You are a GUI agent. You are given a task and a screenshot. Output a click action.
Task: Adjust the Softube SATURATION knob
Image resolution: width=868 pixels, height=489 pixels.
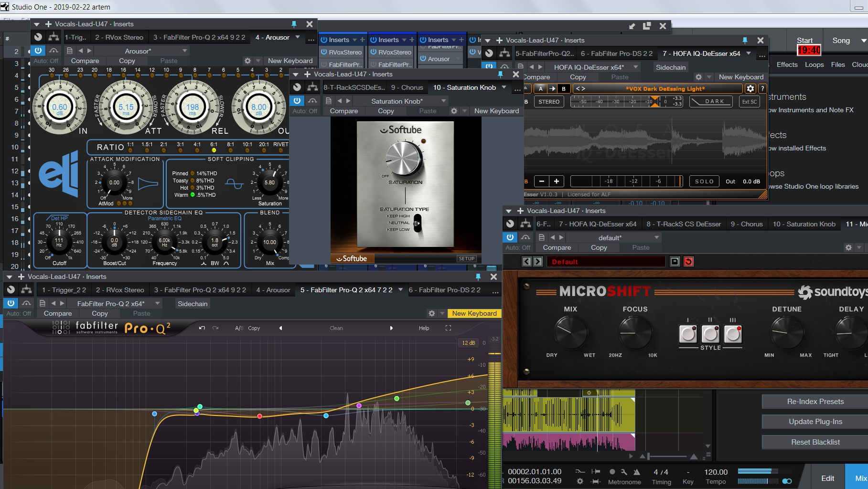click(404, 158)
